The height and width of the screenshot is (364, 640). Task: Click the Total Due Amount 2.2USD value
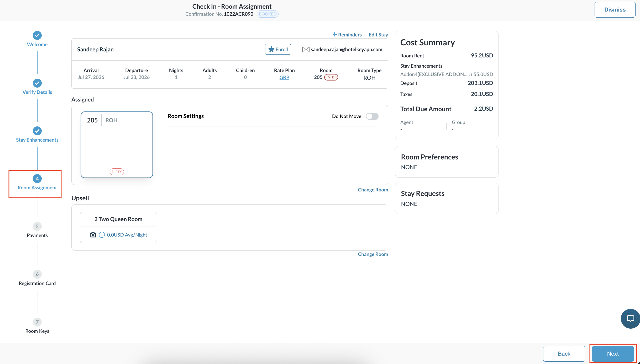[484, 109]
